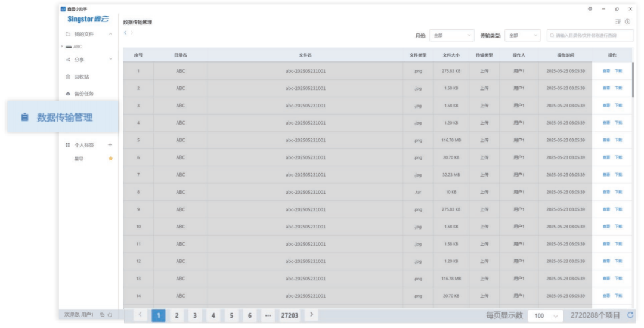This screenshot has width=644, height=328.
Task: Refresh the list with the blue refresh icon
Action: [x=630, y=315]
